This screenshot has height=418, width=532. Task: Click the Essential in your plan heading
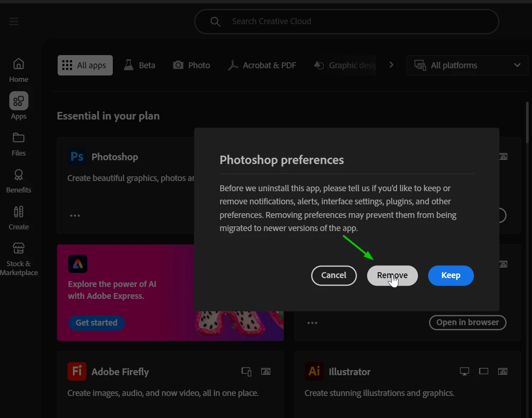coord(109,116)
